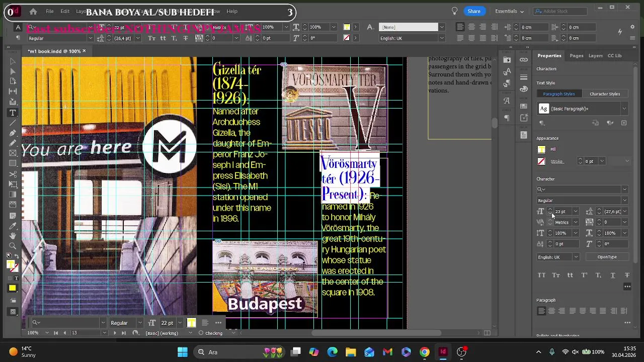644x362 pixels.
Task: Open Windows Start button on taskbar
Action: [x=182, y=352]
